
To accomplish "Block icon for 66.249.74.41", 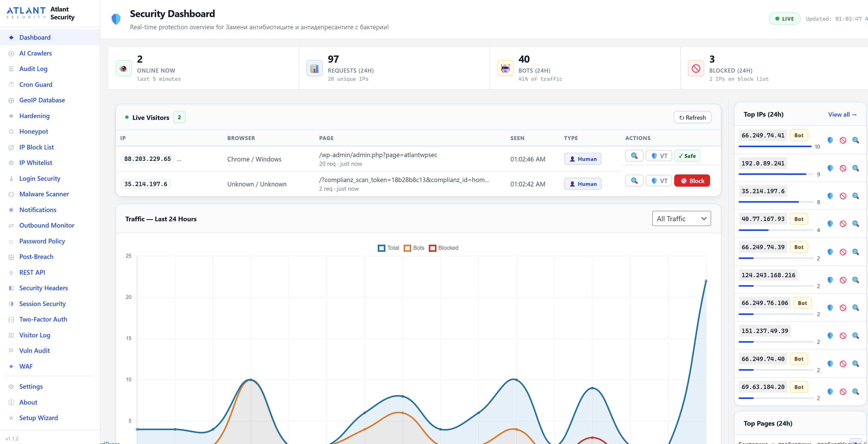I will point(843,140).
